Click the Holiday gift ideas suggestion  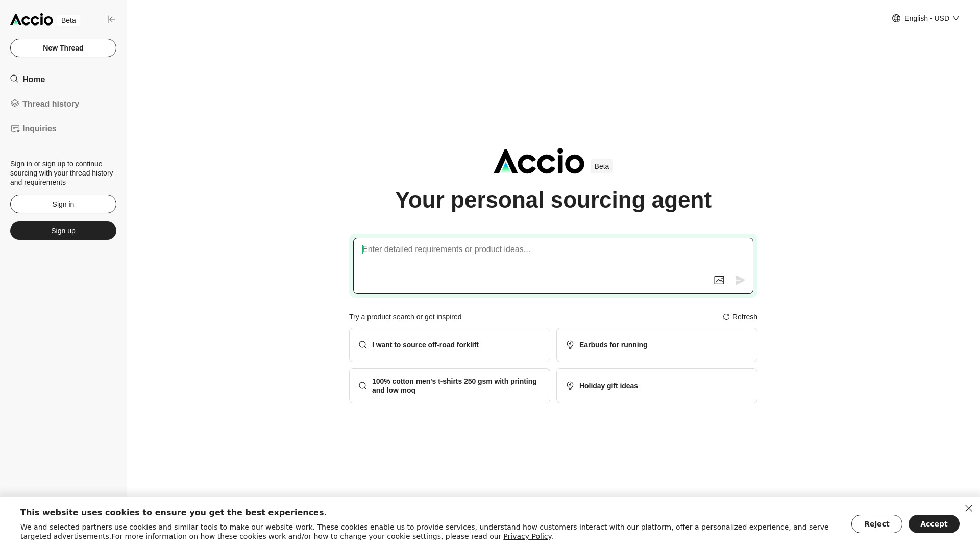click(656, 386)
